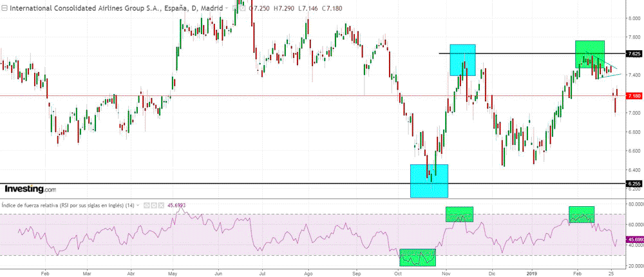Click the Dic label on time axis
The width and height of the screenshot is (644, 277).
(492, 273)
